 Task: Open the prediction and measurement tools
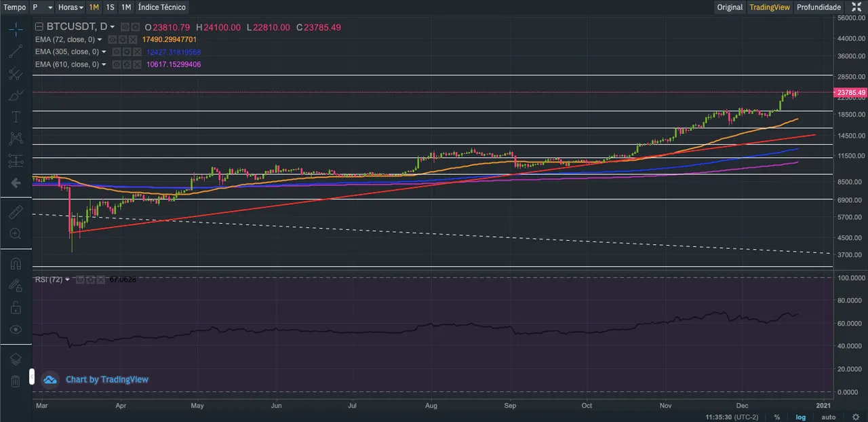[x=16, y=161]
